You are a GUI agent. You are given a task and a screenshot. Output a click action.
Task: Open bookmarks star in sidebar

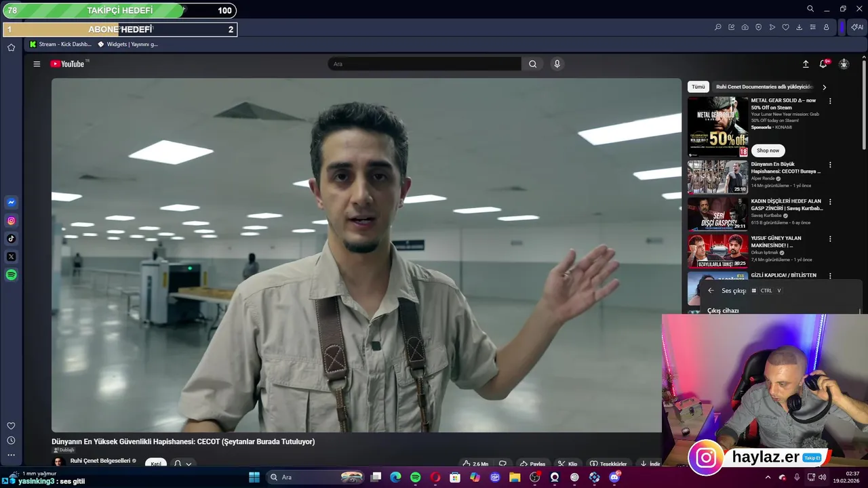[x=11, y=47]
